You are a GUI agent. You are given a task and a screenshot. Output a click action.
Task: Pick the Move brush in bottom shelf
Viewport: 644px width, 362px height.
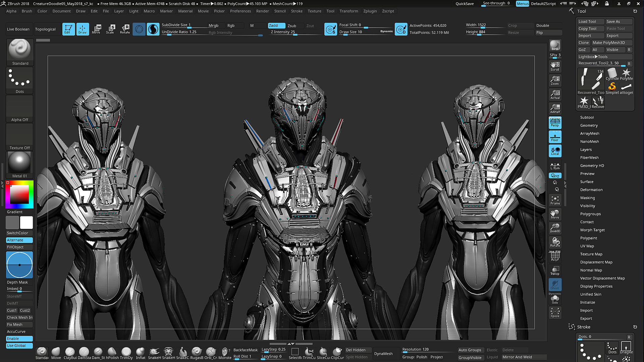click(56, 353)
